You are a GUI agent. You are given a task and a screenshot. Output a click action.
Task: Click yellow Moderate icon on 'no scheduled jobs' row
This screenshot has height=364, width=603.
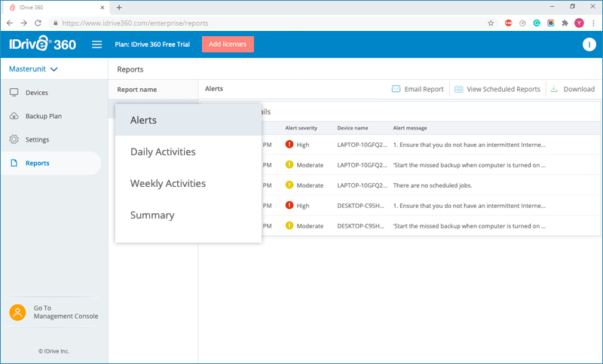point(289,185)
